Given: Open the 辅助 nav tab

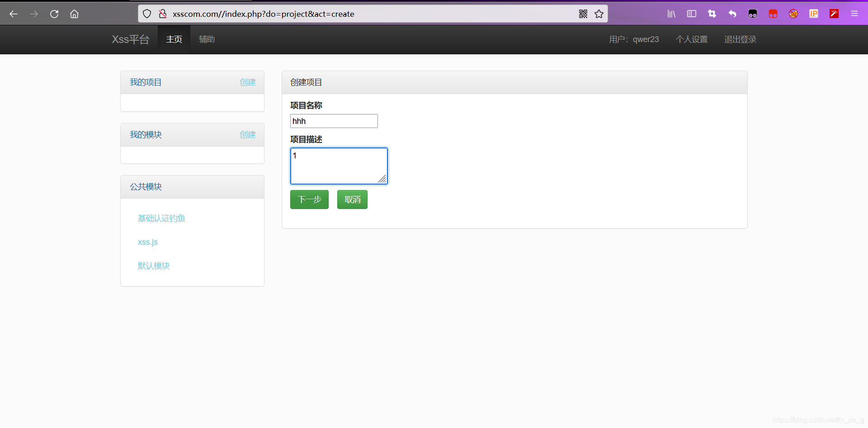Looking at the screenshot, I should (x=207, y=39).
